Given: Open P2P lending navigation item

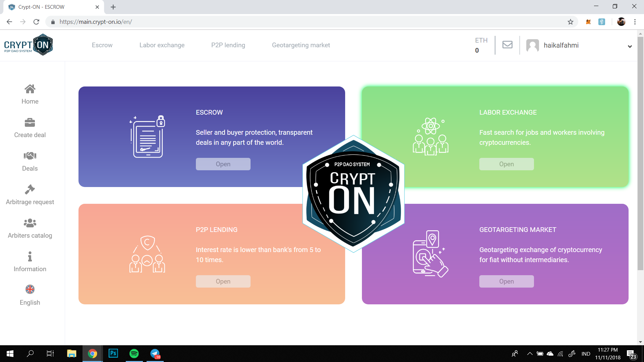Looking at the screenshot, I should tap(228, 45).
